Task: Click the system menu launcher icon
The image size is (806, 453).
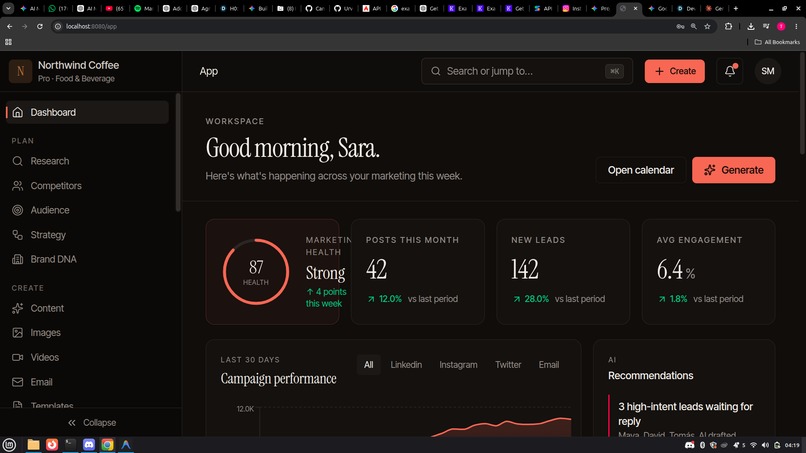Action: coord(9,445)
